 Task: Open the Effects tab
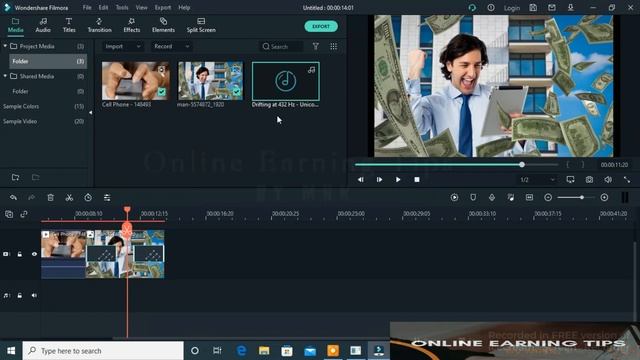[131, 25]
